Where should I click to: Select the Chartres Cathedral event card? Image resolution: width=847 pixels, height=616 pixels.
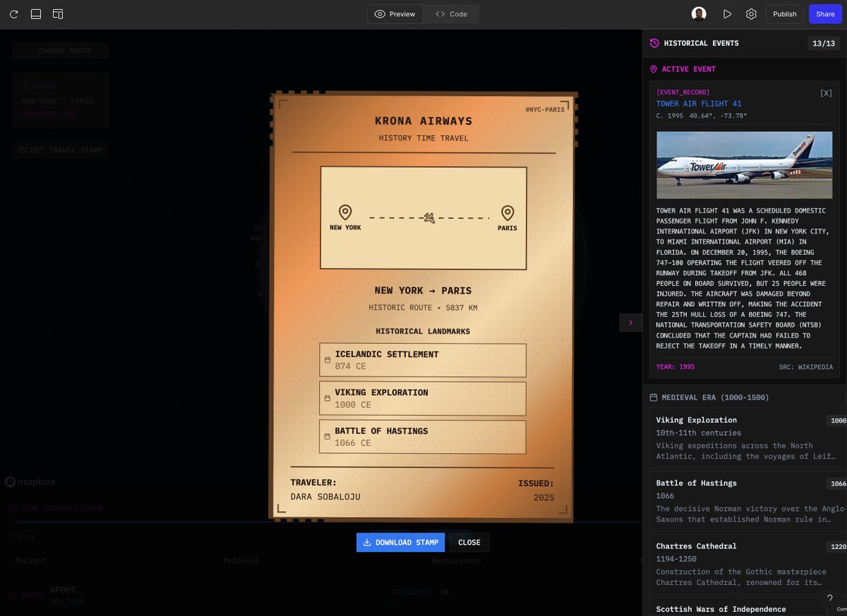pos(747,564)
